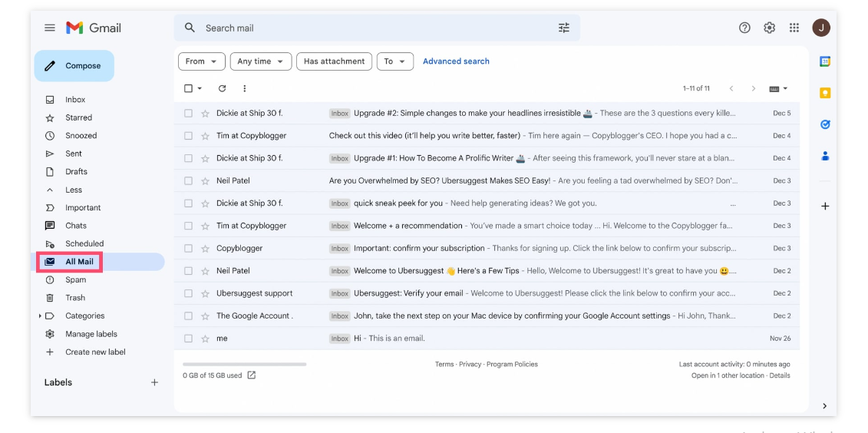Open the From filter dropdown
Viewport: 868px width, 433px height.
click(202, 61)
